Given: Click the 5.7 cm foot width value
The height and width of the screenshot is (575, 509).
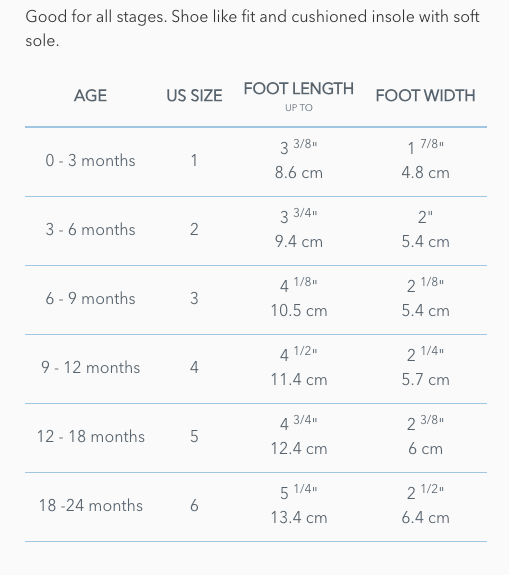Looking at the screenshot, I should click(425, 380).
